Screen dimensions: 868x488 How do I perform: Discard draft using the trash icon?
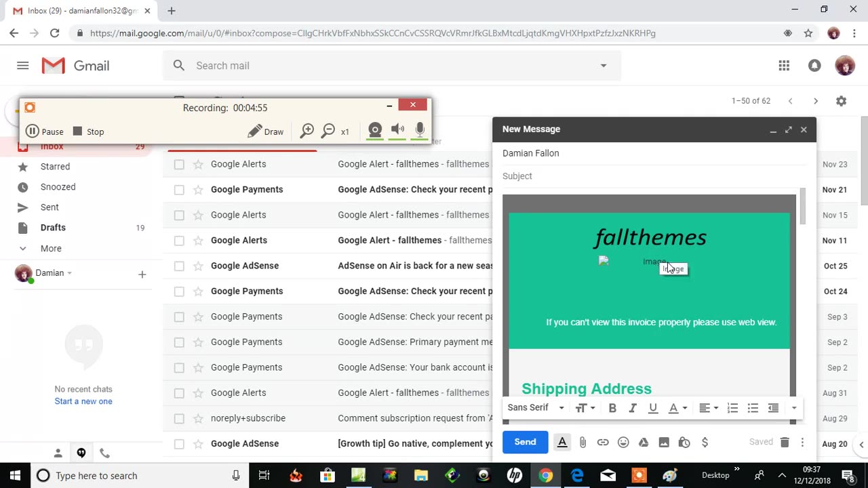[785, 442]
